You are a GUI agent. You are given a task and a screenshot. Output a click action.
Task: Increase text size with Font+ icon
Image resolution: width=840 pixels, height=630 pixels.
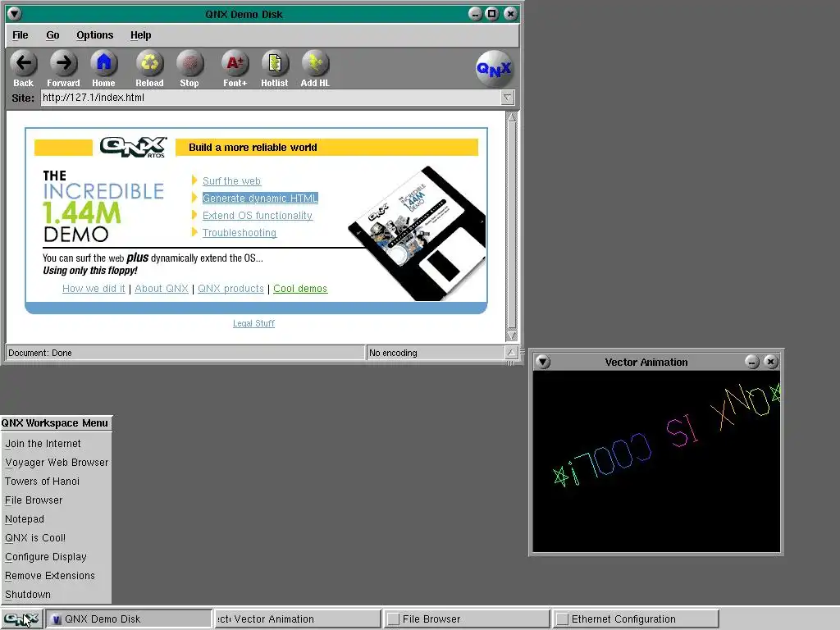[x=235, y=63]
